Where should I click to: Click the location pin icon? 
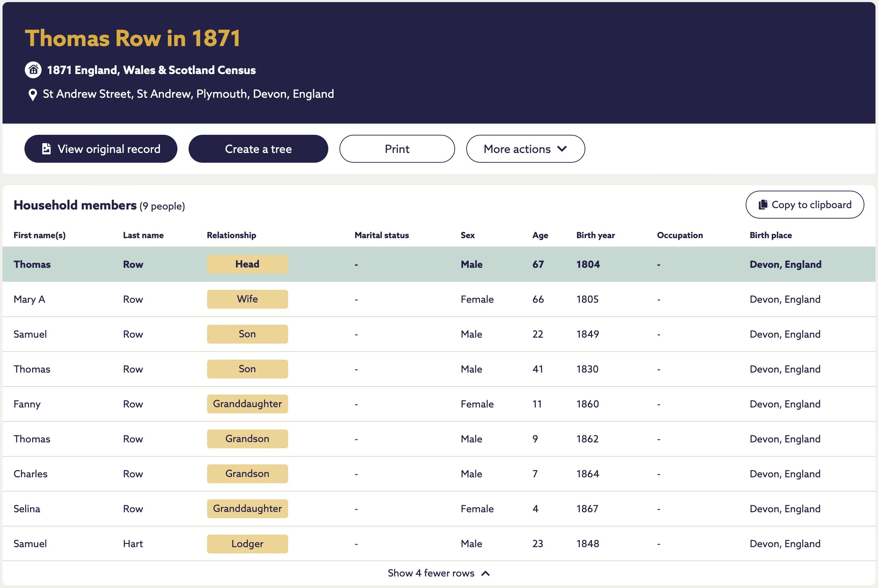point(32,95)
